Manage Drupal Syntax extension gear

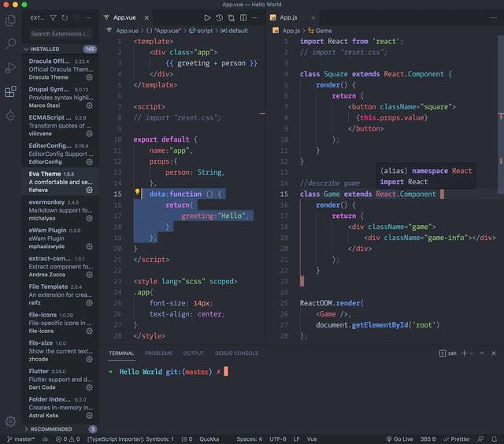89,105
